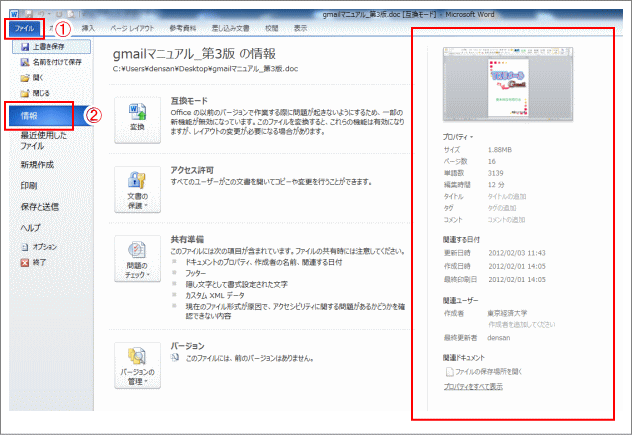Open the 差し込み文書 tab
Viewport: 632px width, 435px height.
point(231,28)
